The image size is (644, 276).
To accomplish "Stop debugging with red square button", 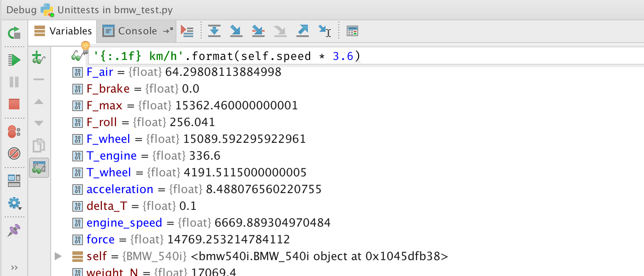I will 14,104.
